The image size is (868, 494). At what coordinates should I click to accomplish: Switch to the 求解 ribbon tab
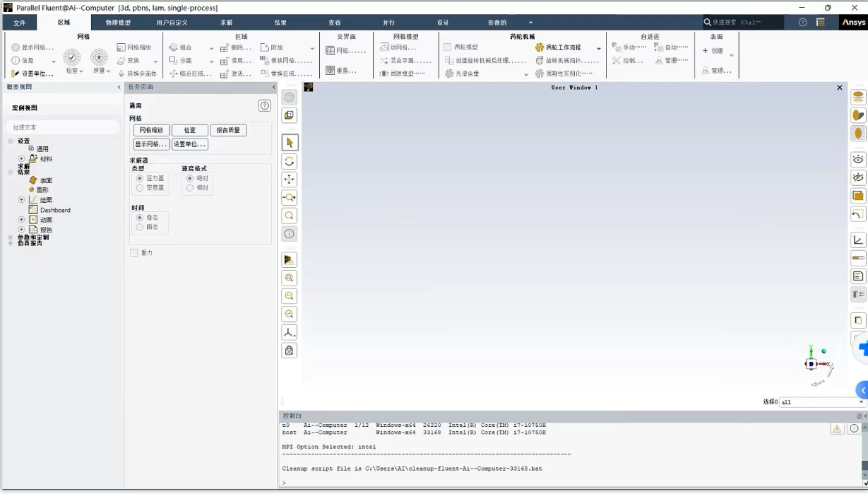[226, 23]
